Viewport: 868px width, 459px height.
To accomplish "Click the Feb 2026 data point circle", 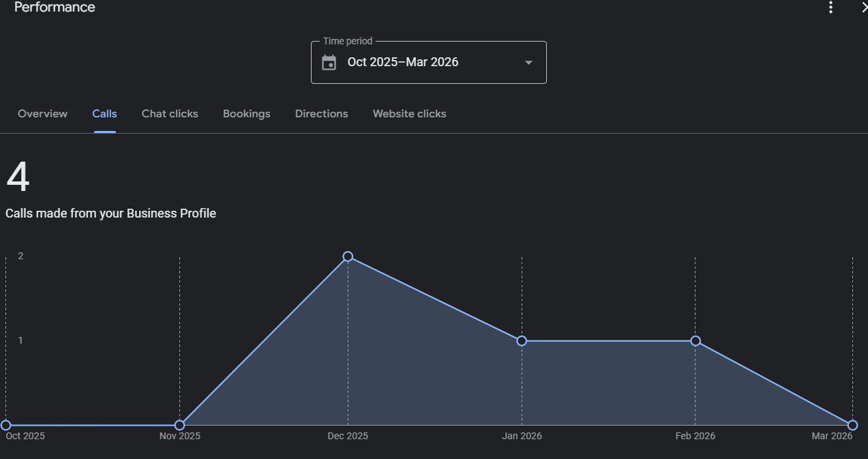I will [695, 340].
